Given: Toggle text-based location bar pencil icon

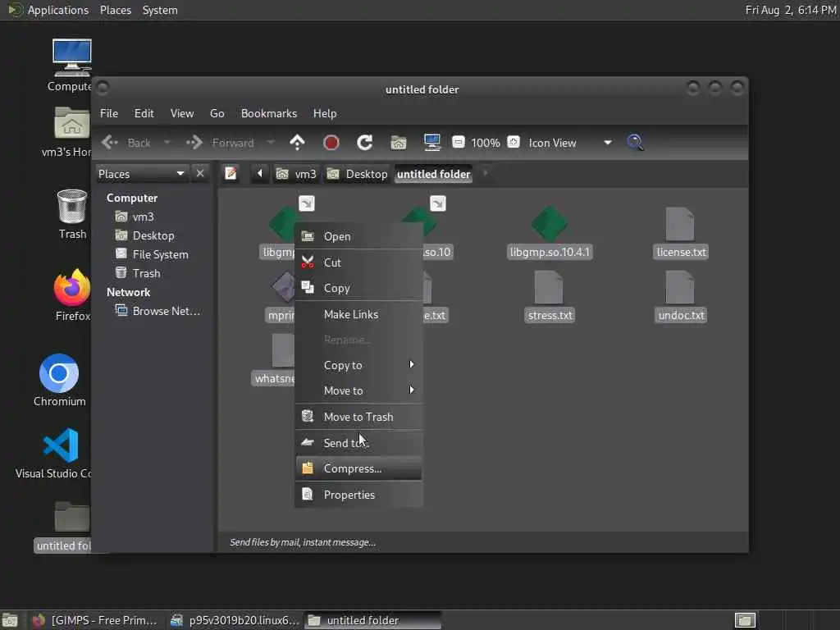Looking at the screenshot, I should tap(231, 174).
